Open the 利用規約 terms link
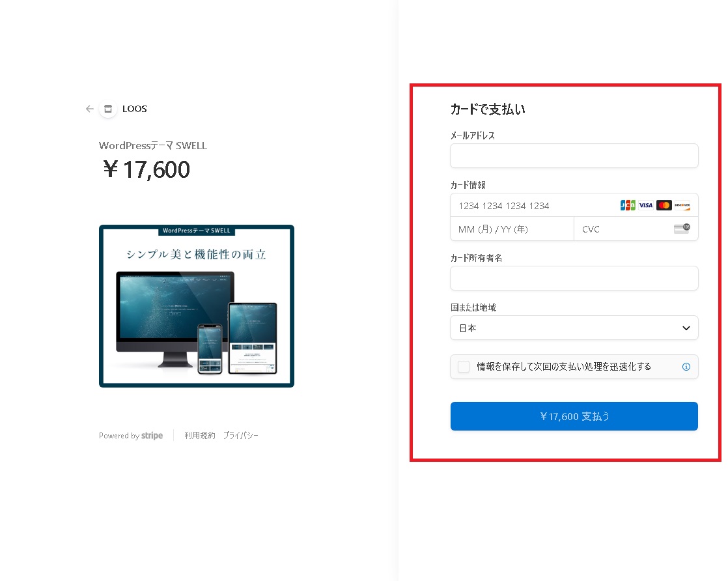 click(200, 435)
